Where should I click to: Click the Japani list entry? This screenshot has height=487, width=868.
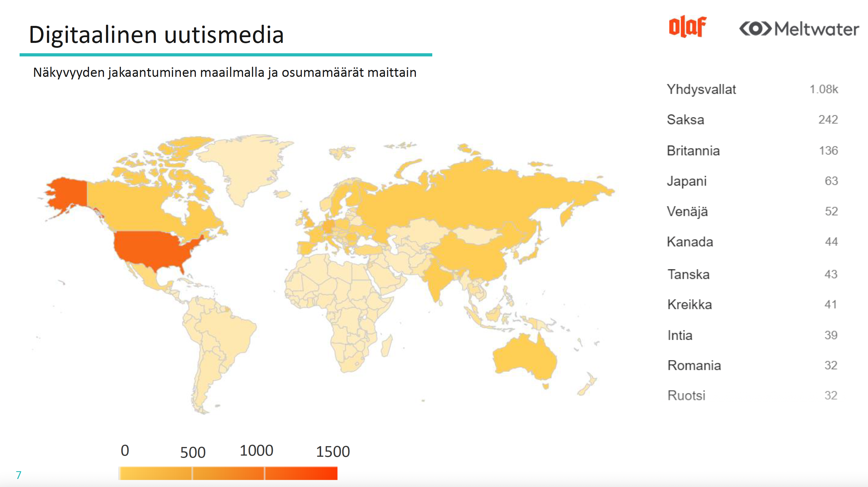click(x=752, y=181)
